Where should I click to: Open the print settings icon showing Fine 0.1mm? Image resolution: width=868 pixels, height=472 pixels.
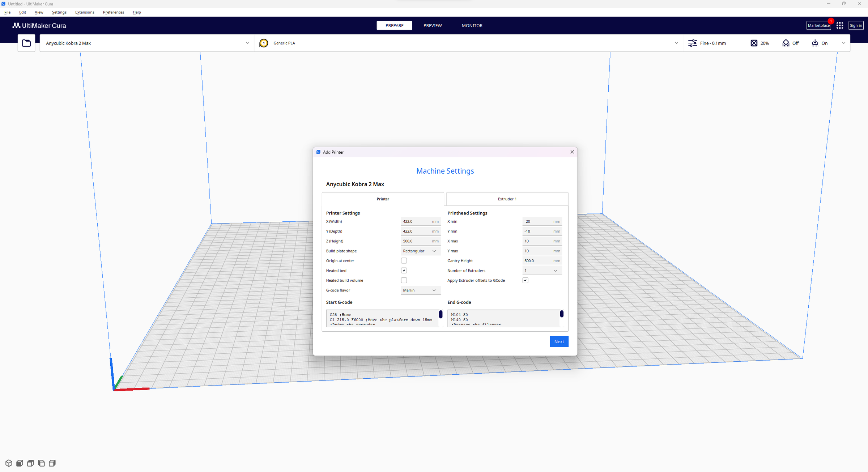(x=693, y=43)
